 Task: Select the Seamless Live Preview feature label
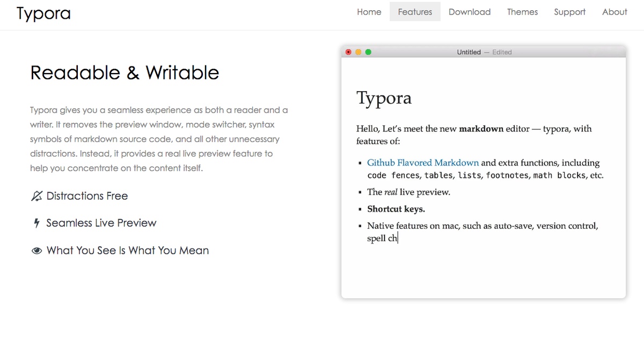point(101,223)
